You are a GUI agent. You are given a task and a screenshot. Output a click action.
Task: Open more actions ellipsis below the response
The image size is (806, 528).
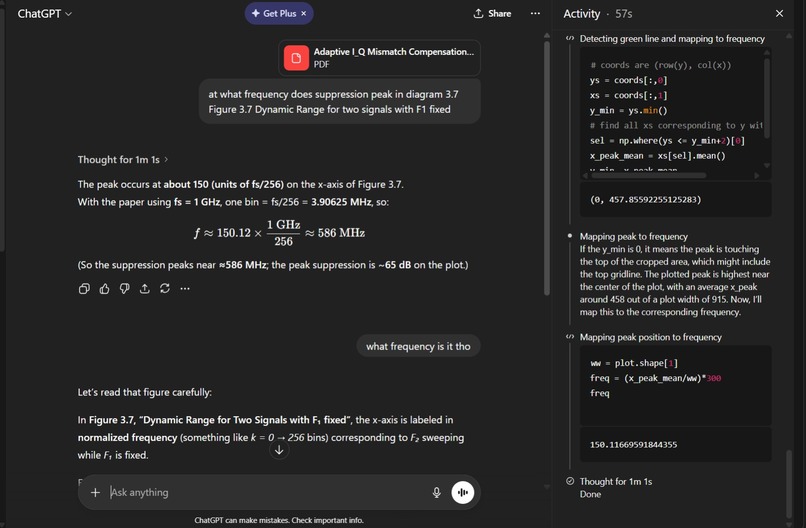185,289
